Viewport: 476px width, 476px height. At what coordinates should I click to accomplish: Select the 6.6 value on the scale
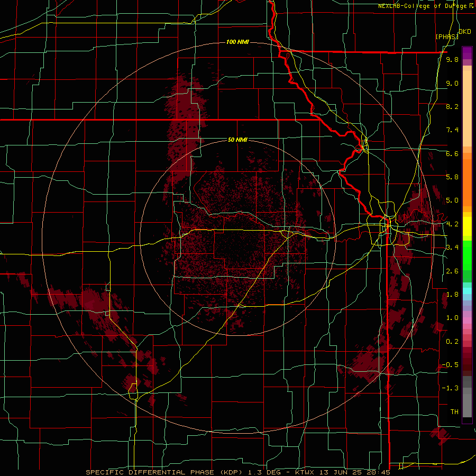coord(452,153)
